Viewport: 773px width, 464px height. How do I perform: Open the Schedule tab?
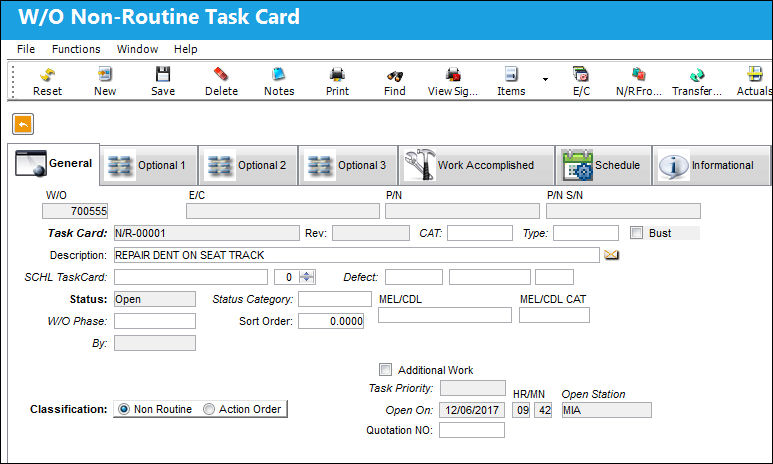tap(603, 165)
